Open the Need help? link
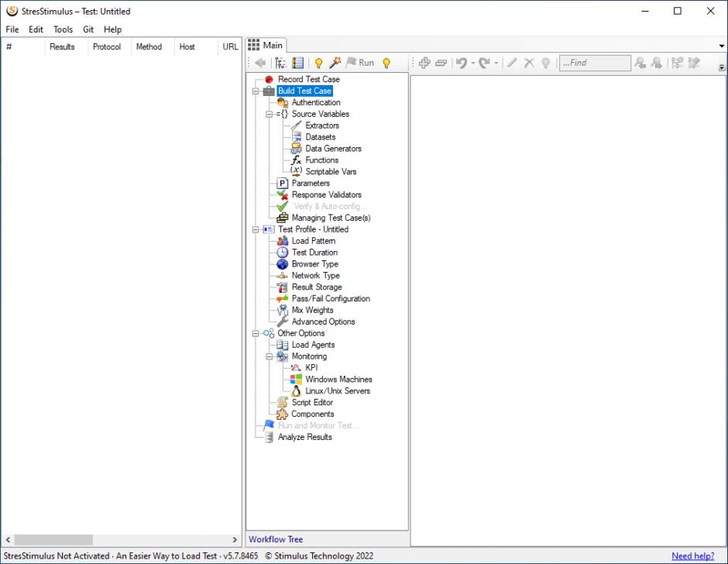The width and height of the screenshot is (728, 564). [x=692, y=555]
